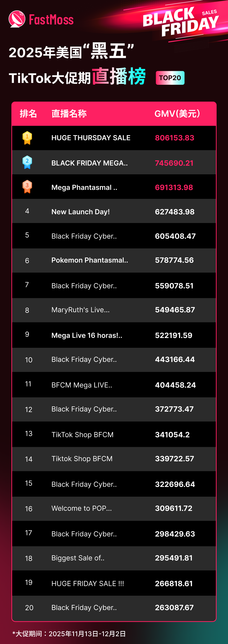This screenshot has width=228, height=644.
Task: Click the HUGE FRIDAY SALE !!! entry
Action: coord(87,584)
